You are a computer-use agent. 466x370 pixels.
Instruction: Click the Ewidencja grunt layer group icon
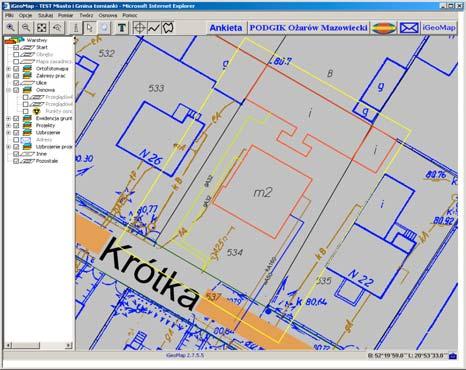pyautogui.click(x=27, y=118)
